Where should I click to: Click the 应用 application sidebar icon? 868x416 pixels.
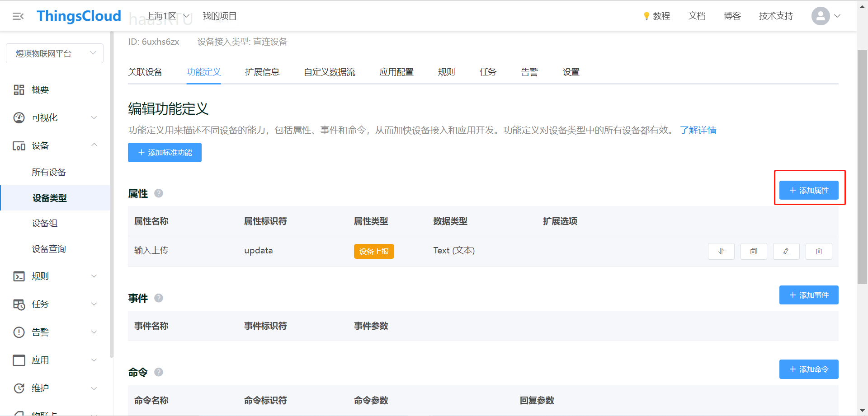click(19, 360)
